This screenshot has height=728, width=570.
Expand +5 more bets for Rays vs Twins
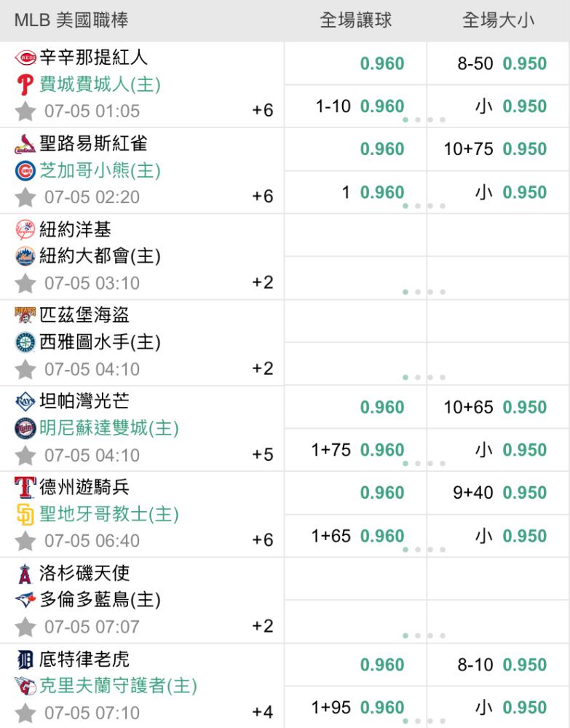point(262,454)
